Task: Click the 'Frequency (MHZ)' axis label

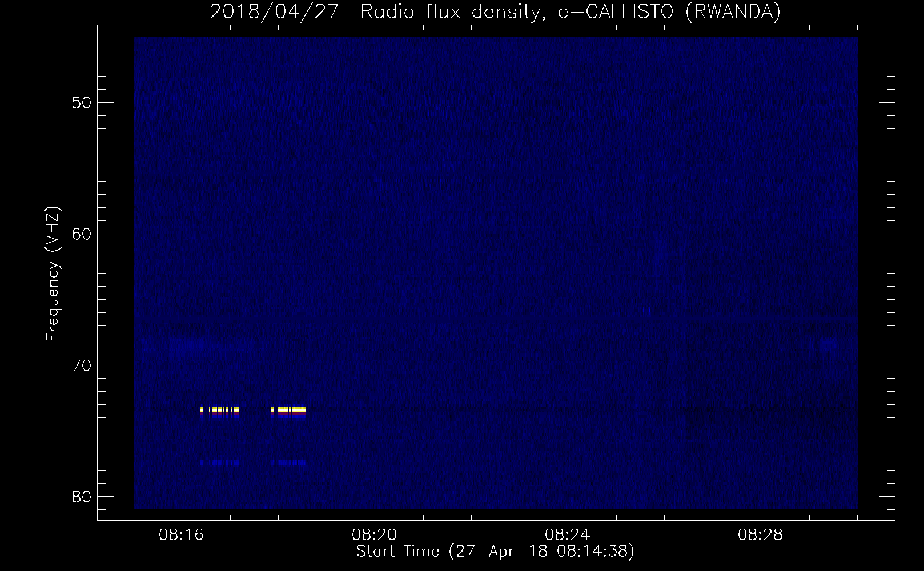Action: 53,274
